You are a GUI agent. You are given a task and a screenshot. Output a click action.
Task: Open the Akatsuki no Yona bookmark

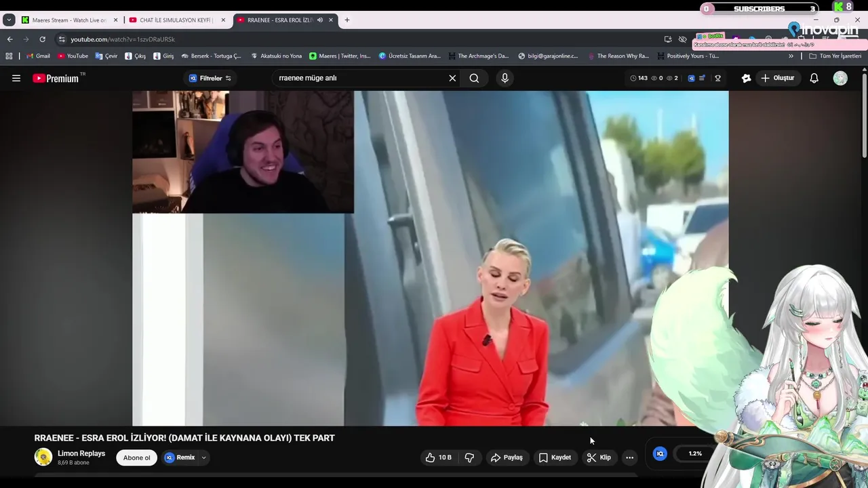pyautogui.click(x=277, y=56)
